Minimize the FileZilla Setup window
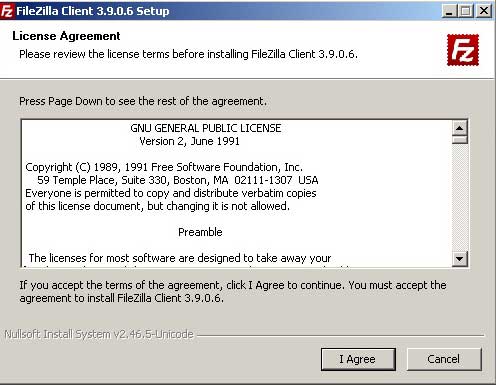Screen dimensions: 496x386 click(x=449, y=11)
